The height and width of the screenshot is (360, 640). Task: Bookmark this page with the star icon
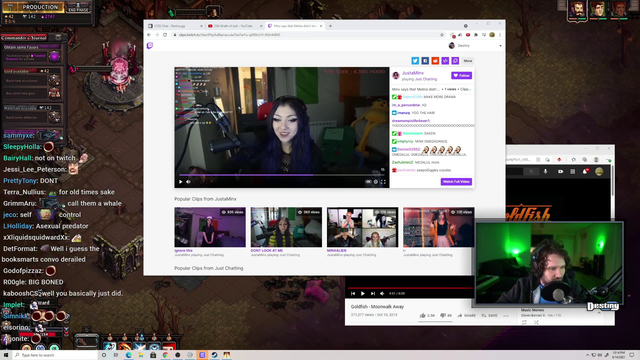(x=442, y=35)
